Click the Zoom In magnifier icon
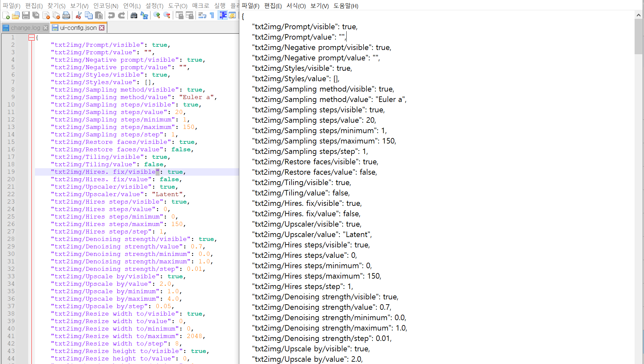The height and width of the screenshot is (364, 644). [157, 15]
